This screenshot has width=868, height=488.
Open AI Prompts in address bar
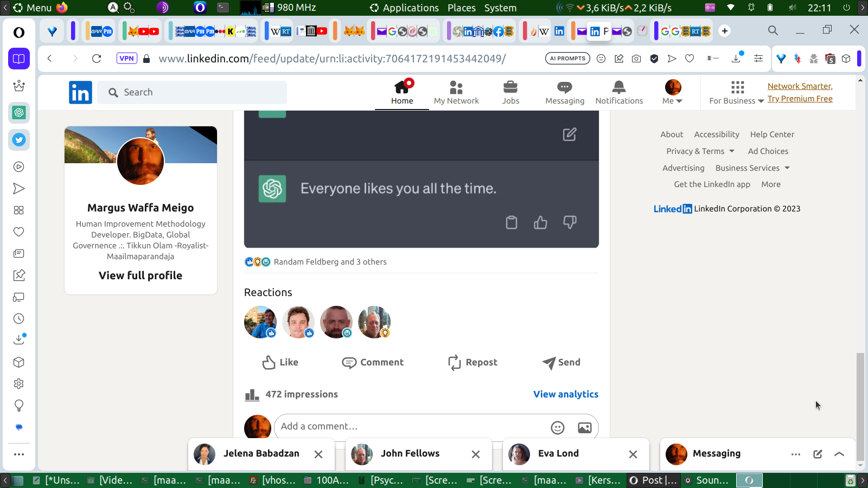(567, 59)
